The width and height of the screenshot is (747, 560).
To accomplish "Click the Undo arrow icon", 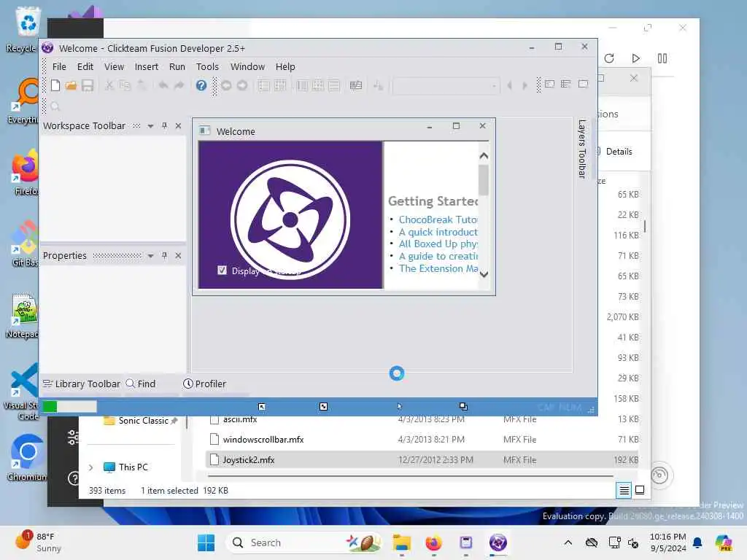I will pyautogui.click(x=163, y=85).
